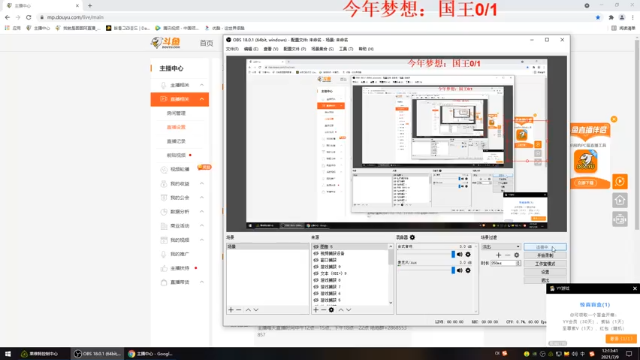
Task: Add a new scene with the plus icon under the scene list
Action: click(x=231, y=310)
